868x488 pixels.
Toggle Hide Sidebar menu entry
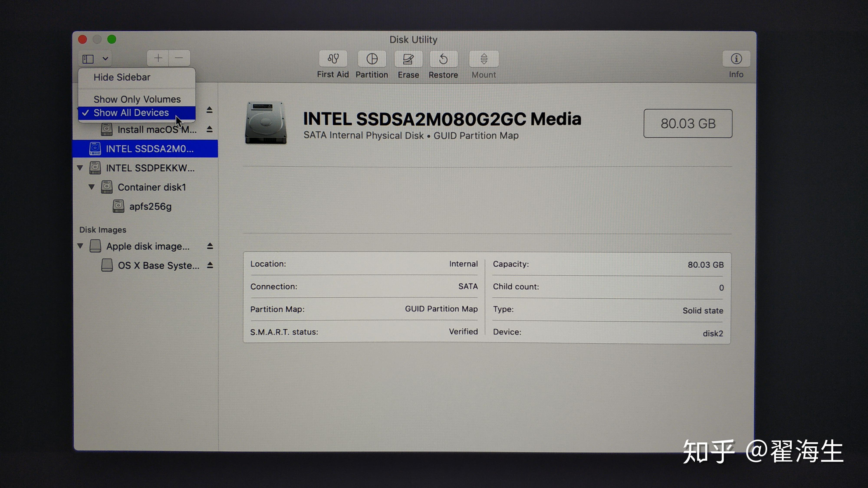pyautogui.click(x=122, y=77)
